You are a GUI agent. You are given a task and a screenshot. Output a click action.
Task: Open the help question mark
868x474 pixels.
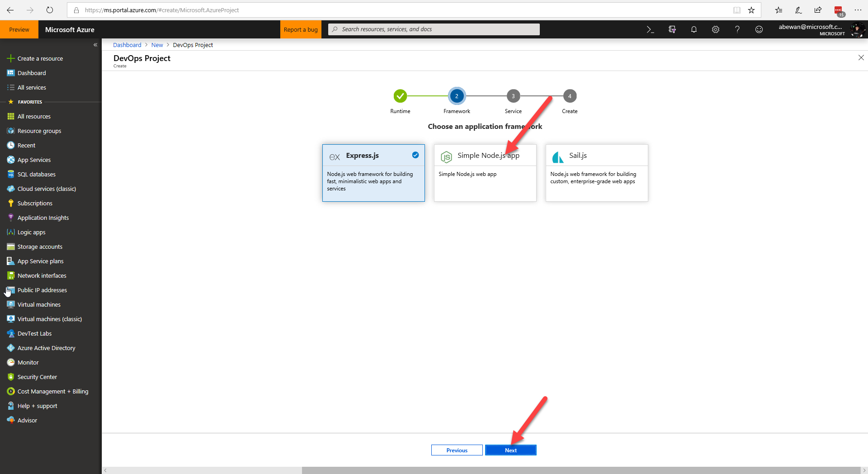tap(737, 29)
